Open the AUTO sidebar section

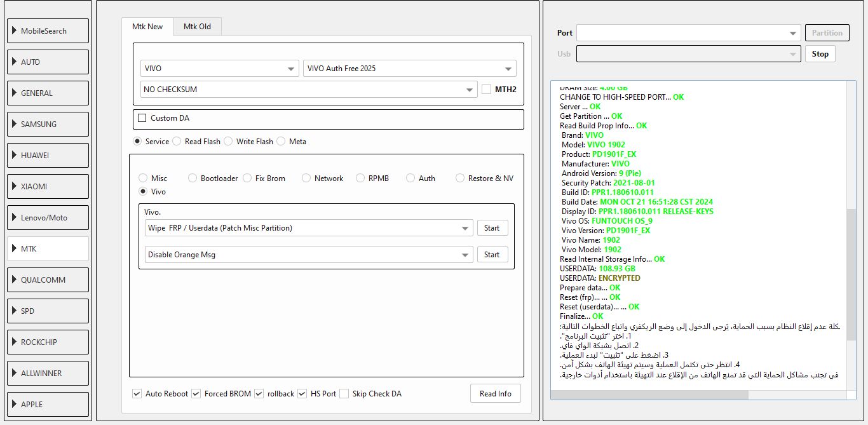pyautogui.click(x=48, y=62)
